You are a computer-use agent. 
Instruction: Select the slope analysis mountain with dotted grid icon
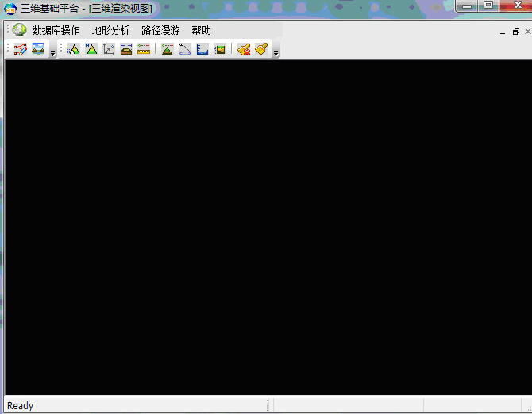click(74, 49)
